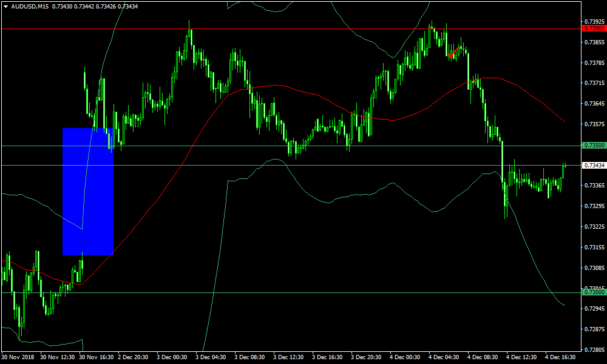This screenshot has width=607, height=364.
Task: Click the 0.73855 price axis value
Action: coord(595,42)
